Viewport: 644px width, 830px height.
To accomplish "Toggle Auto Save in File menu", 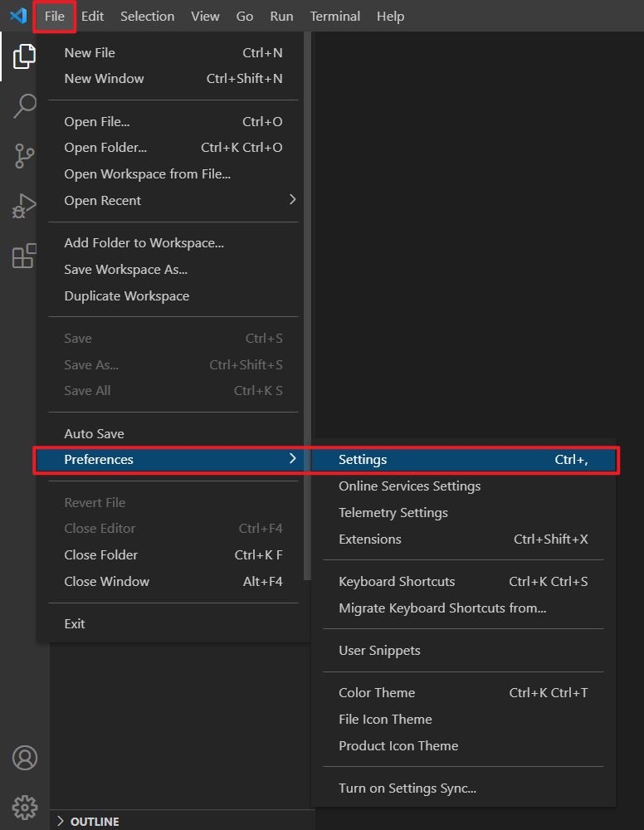I will point(94,433).
